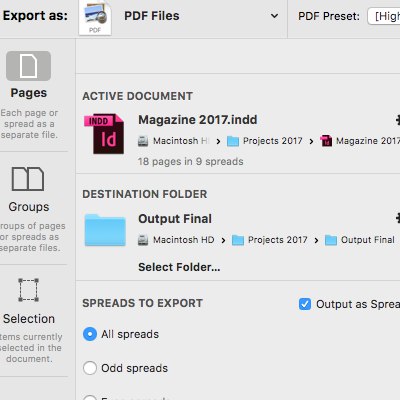Switch to the Groups export mode label
The height and width of the screenshot is (400, 400).
coord(29,207)
